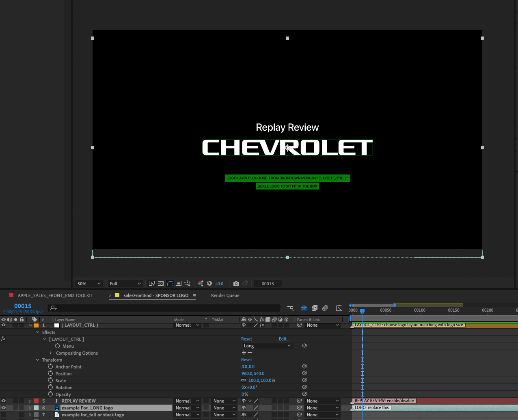
Task: Collapse the Effects group
Action: 38,332
